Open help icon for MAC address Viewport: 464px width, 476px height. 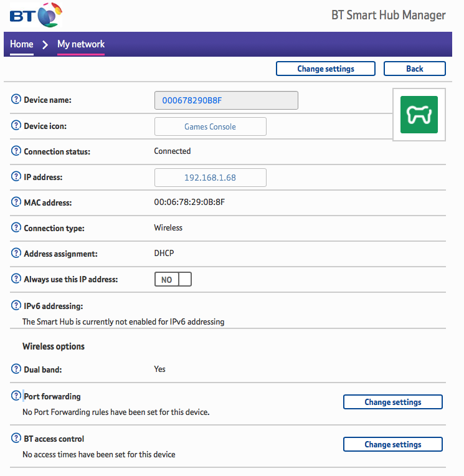(16, 202)
